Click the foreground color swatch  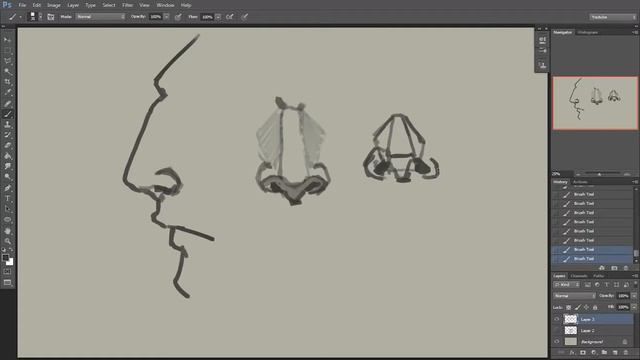click(5, 258)
